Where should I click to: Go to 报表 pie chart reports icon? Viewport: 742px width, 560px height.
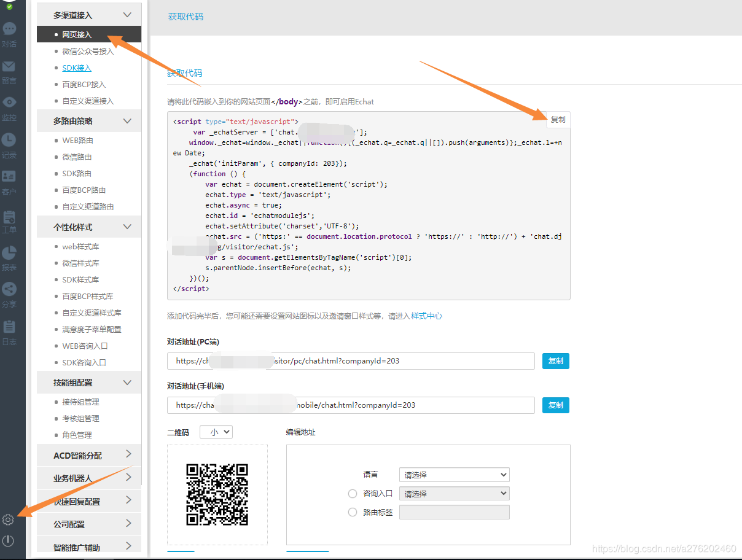9,252
